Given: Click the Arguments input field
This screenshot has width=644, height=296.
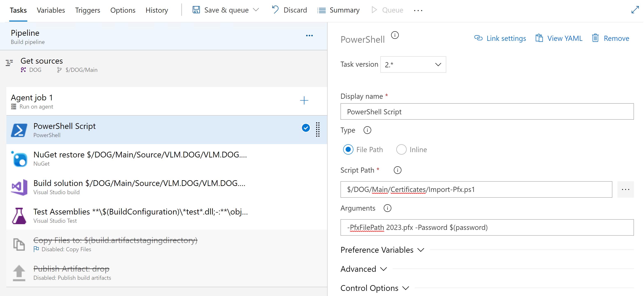Looking at the screenshot, I should pyautogui.click(x=487, y=227).
